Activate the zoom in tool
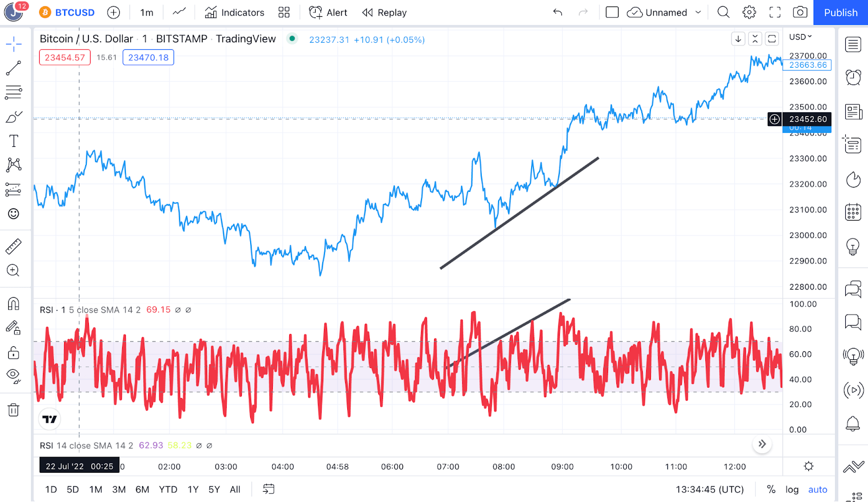Image resolution: width=868 pixels, height=502 pixels. click(14, 271)
